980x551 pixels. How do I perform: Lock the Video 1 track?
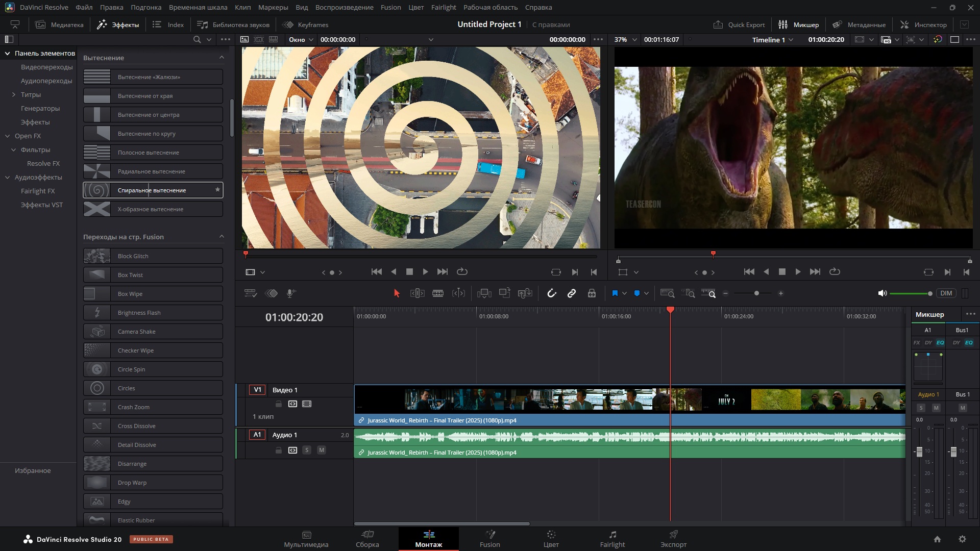pos(279,404)
